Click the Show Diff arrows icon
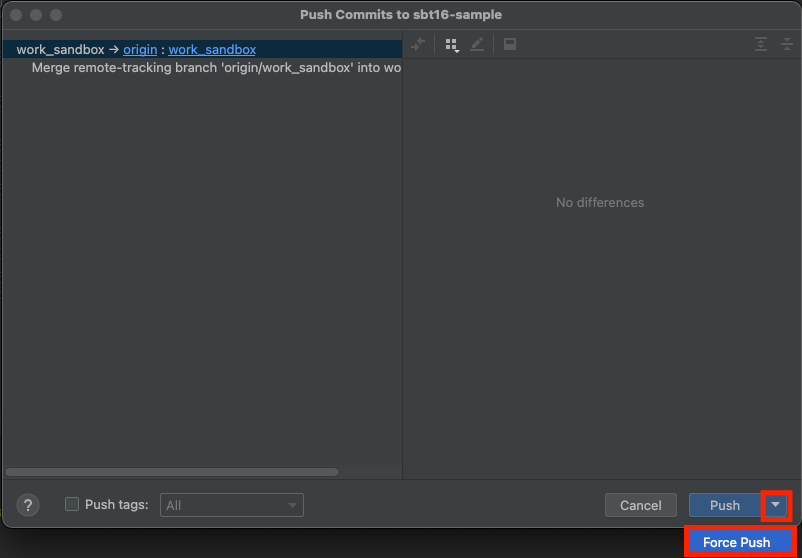Image resolution: width=802 pixels, height=558 pixels. pos(418,44)
